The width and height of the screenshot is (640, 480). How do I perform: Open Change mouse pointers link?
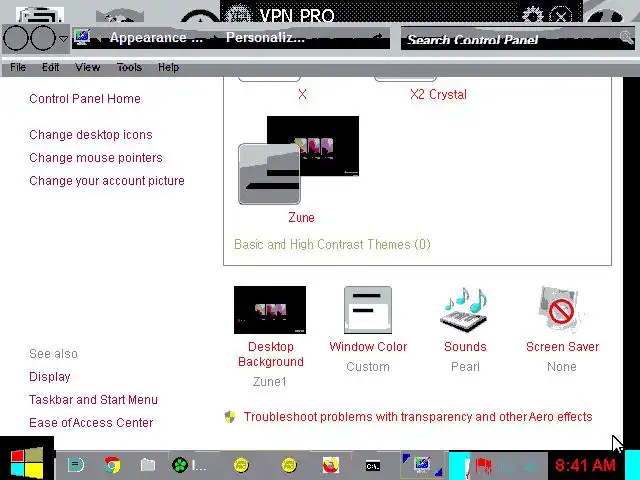coord(96,158)
